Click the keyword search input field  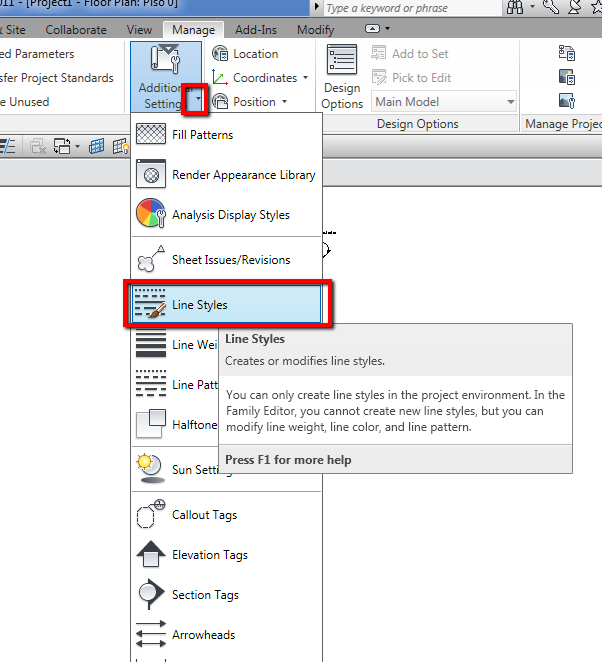click(x=412, y=8)
